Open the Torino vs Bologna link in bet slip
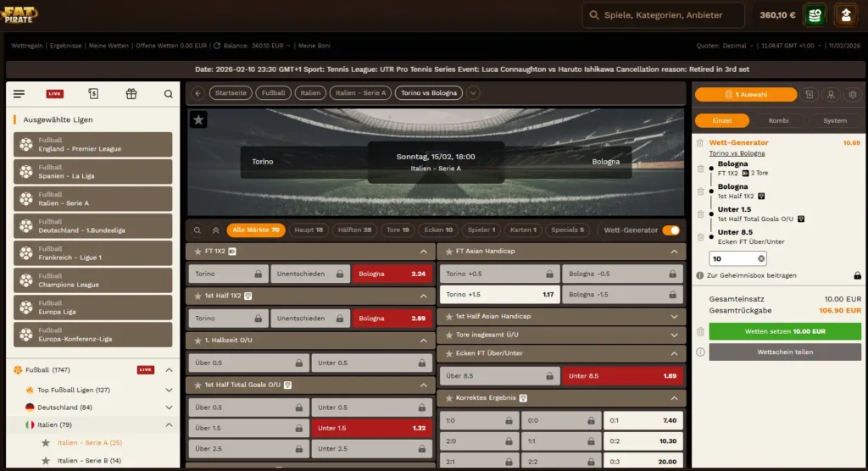Screen dimensions: 868x471 tap(737, 153)
